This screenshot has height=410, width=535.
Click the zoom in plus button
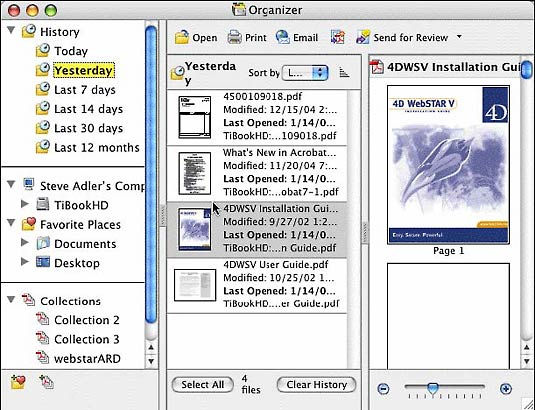point(506,389)
